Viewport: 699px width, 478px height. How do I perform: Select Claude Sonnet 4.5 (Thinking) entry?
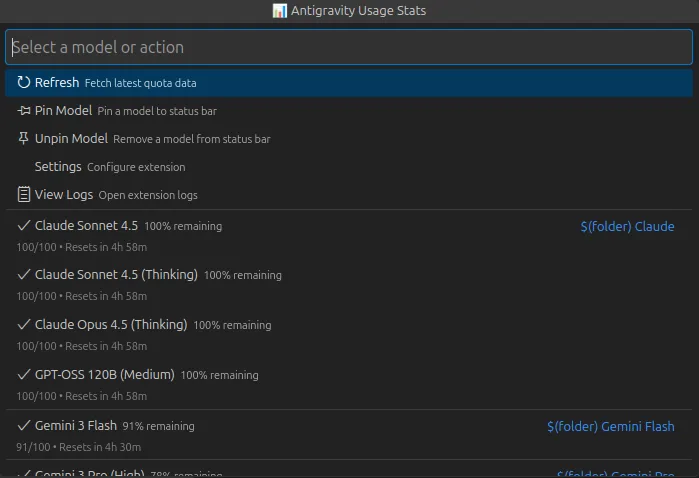(349, 284)
